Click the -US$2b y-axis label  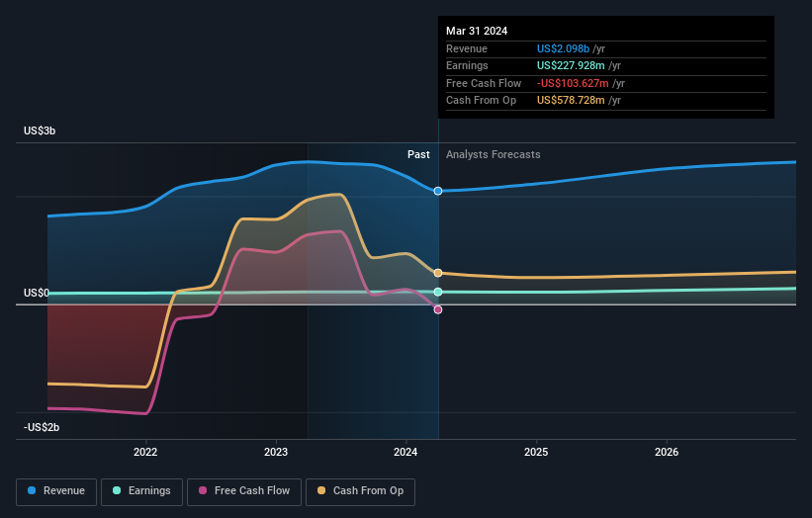(42, 427)
